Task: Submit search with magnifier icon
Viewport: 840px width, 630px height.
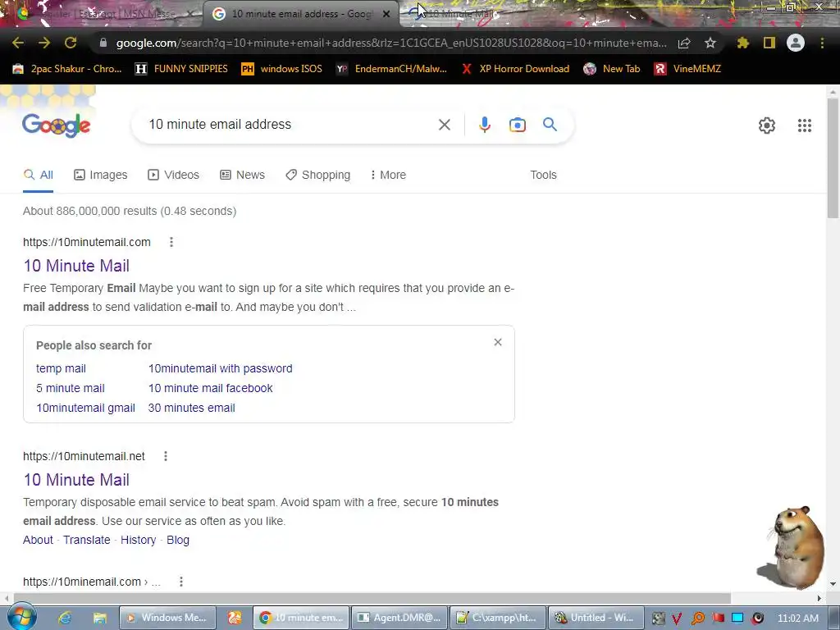Action: point(550,125)
